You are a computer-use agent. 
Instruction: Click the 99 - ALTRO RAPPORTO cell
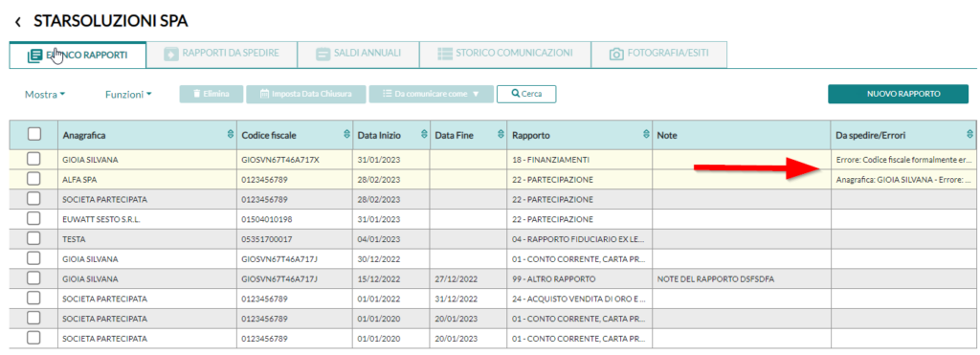pos(579,278)
